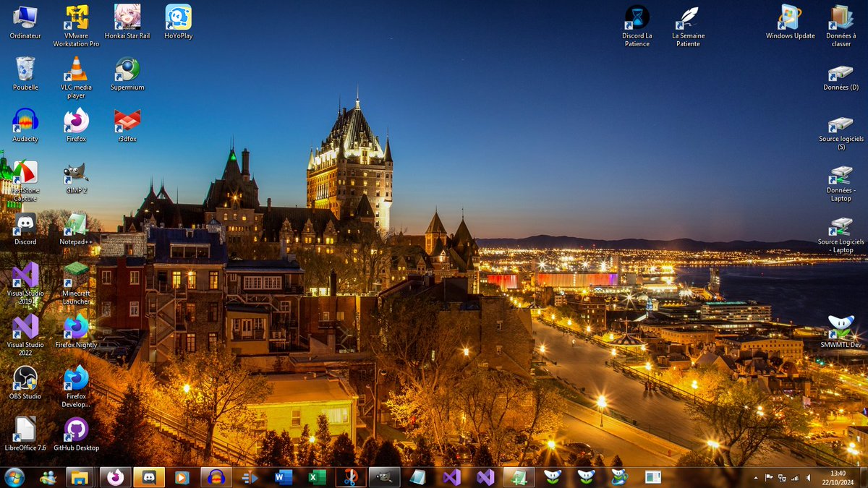
Task: Switch to Firefox in the taskbar
Action: pos(114,477)
